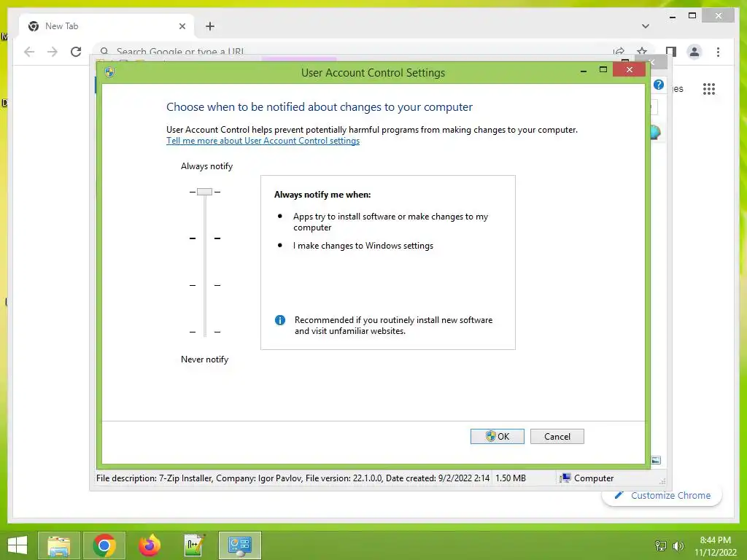Open the Chrome profile avatar

(694, 52)
